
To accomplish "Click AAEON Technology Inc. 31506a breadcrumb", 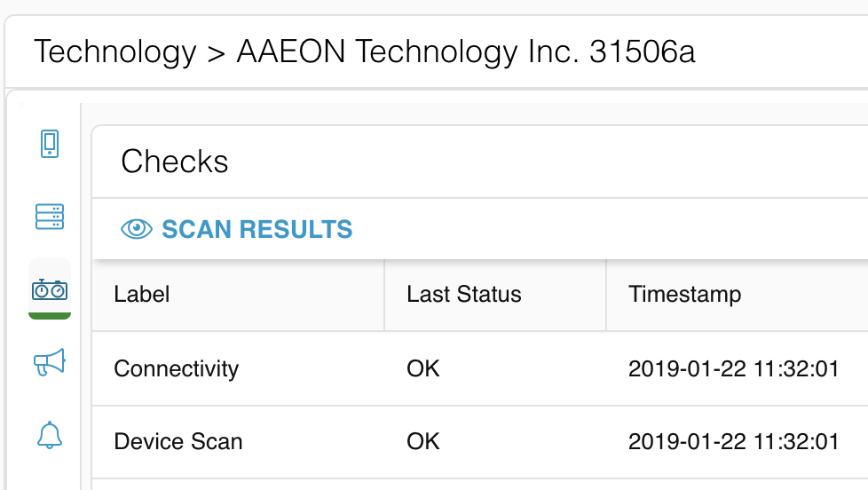I will 466,52.
